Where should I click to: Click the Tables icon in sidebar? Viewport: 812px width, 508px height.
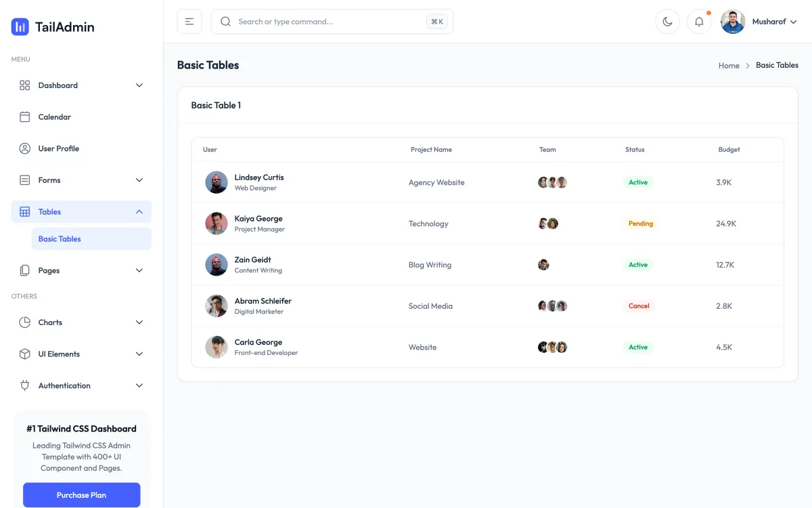[25, 212]
